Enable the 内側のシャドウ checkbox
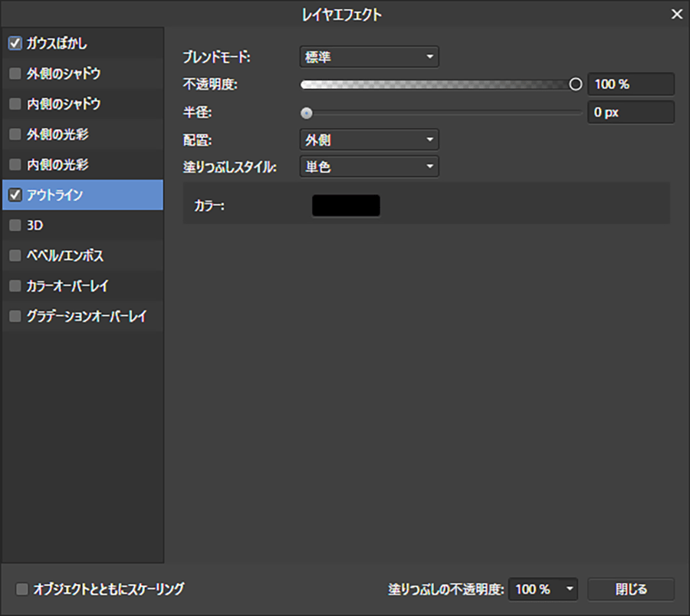 coord(15,104)
